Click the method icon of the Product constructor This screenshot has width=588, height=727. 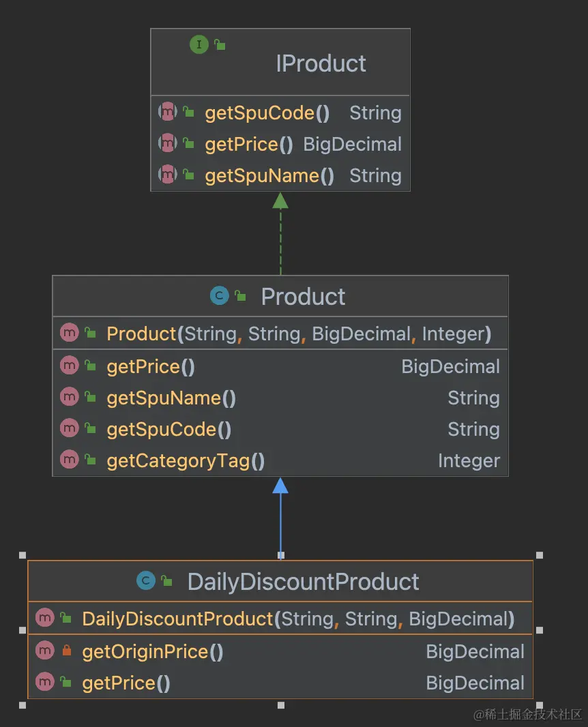(70, 333)
